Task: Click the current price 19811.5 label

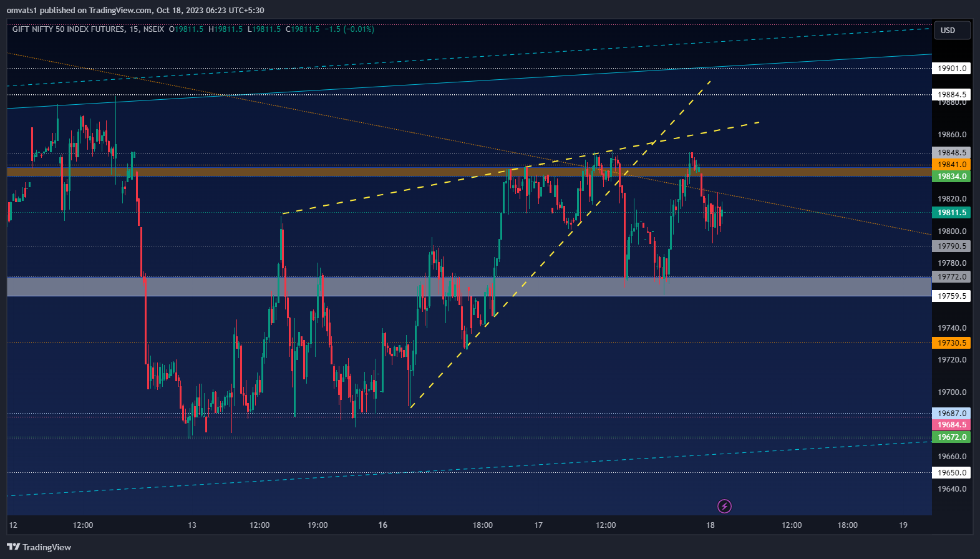Action: point(951,213)
